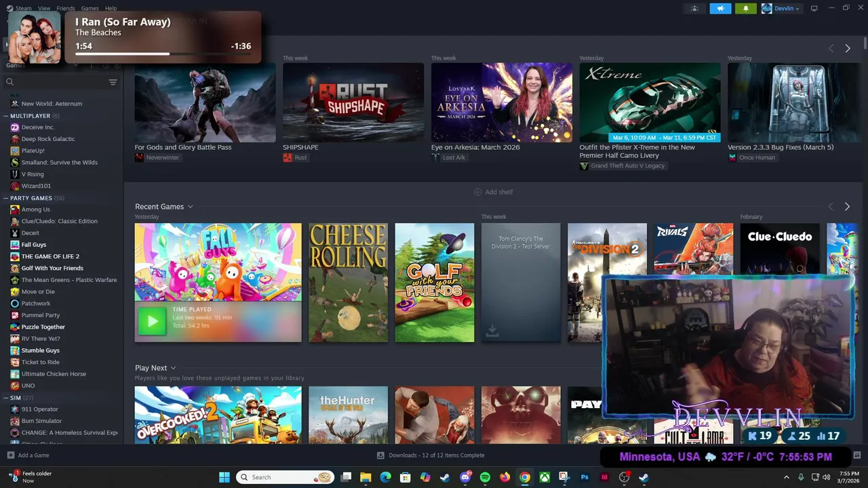Show hidden system tray icons

point(787,477)
